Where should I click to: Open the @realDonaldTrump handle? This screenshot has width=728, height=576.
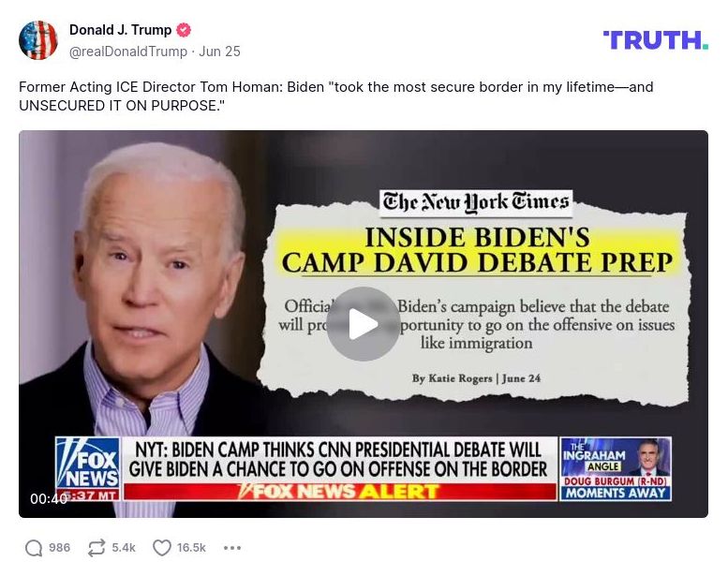pyautogui.click(x=128, y=52)
